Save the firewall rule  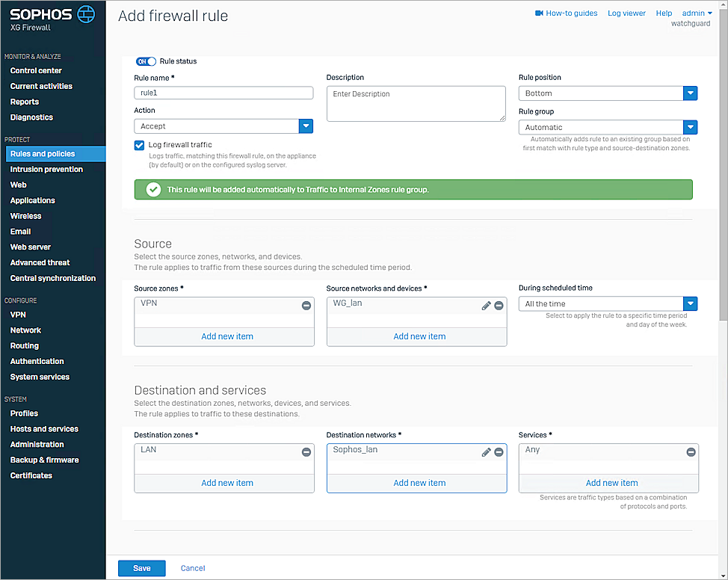point(141,568)
